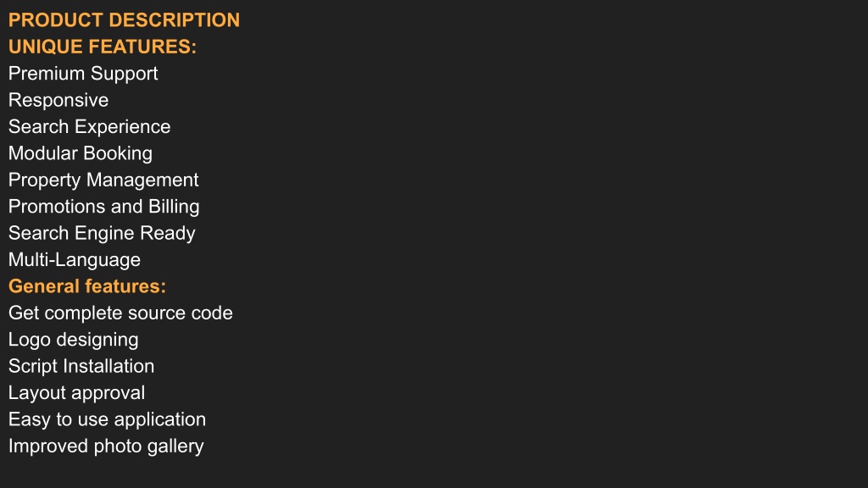Click the Logo designing entry
The height and width of the screenshot is (488, 868).
pyautogui.click(x=73, y=339)
